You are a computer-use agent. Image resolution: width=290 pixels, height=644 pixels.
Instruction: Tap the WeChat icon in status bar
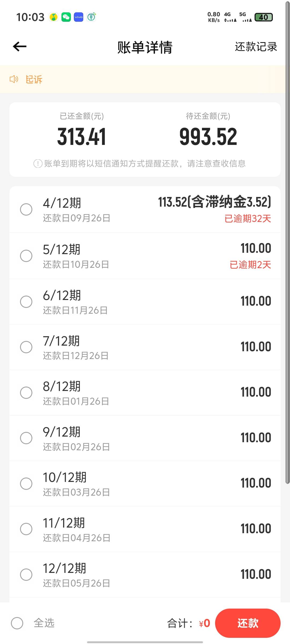pos(66,17)
